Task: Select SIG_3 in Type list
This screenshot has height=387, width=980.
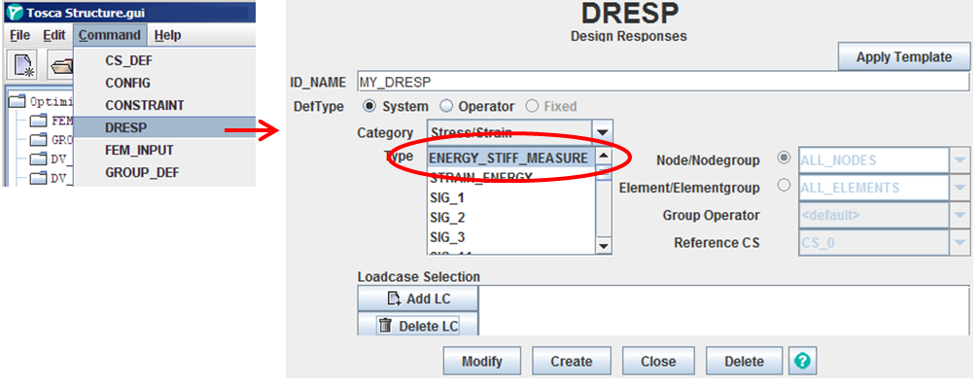Action: [511, 238]
